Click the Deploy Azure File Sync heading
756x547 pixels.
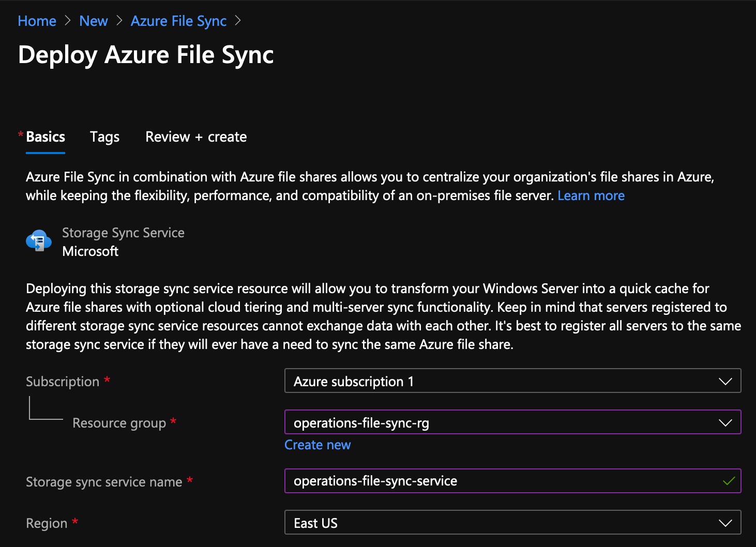coord(146,55)
